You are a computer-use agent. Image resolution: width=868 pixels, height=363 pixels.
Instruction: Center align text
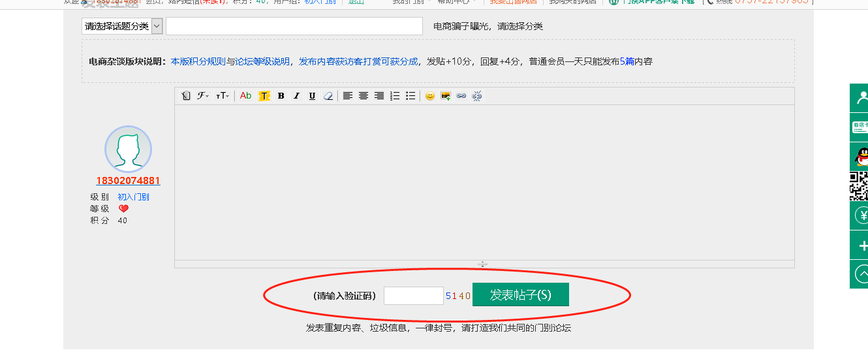coord(364,96)
